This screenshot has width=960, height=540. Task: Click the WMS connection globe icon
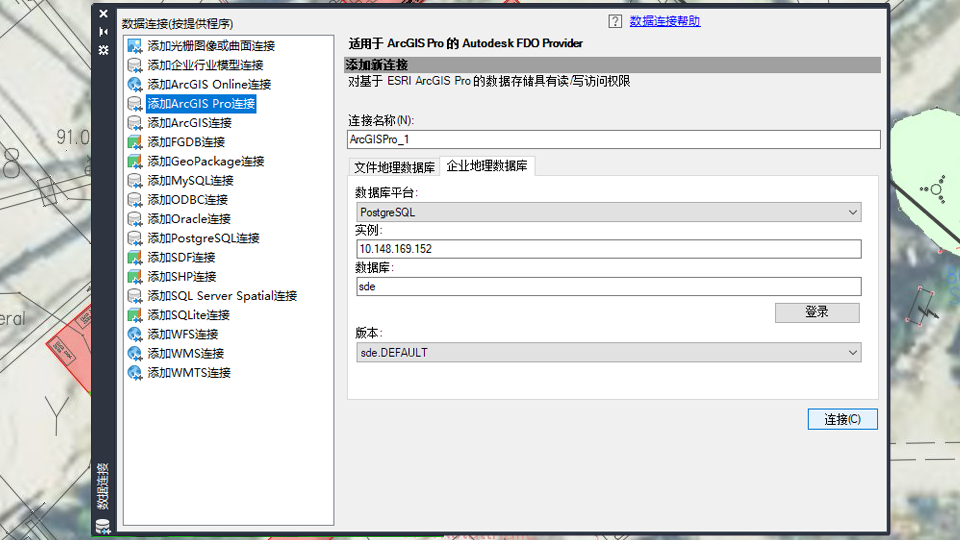click(x=135, y=353)
